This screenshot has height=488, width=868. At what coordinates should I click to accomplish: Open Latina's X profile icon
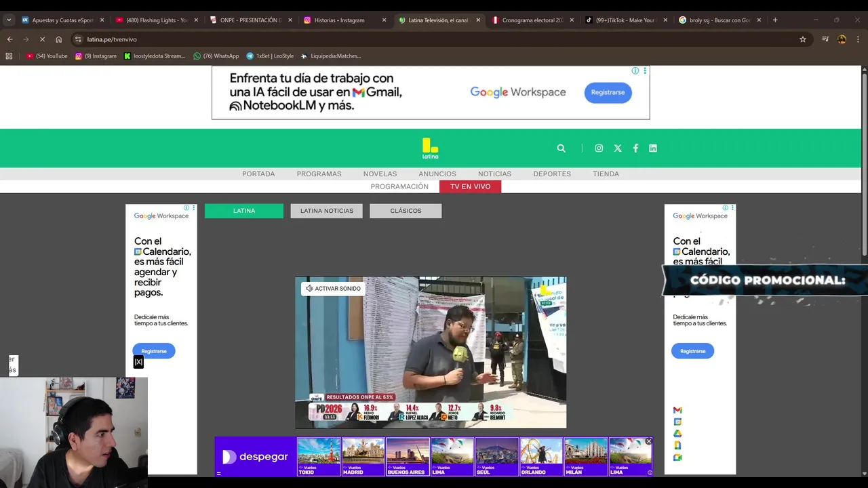(618, 148)
